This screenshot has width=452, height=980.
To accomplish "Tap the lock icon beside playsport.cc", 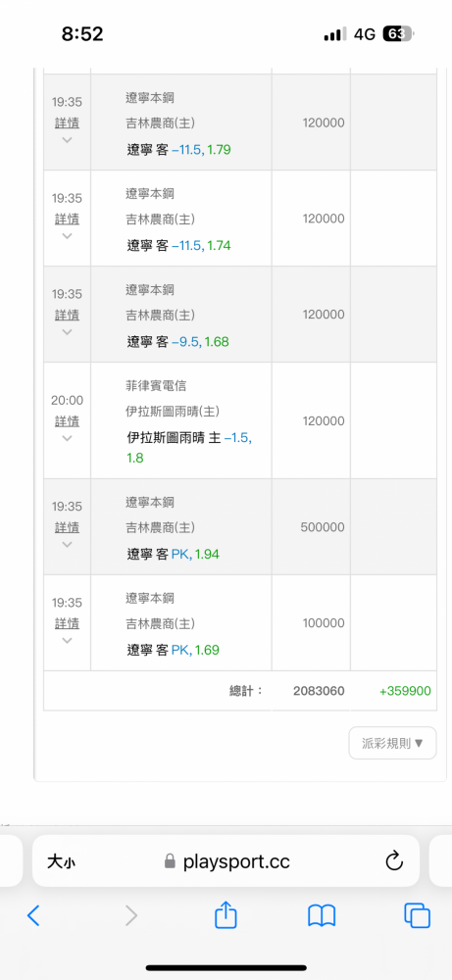I will (x=170, y=861).
